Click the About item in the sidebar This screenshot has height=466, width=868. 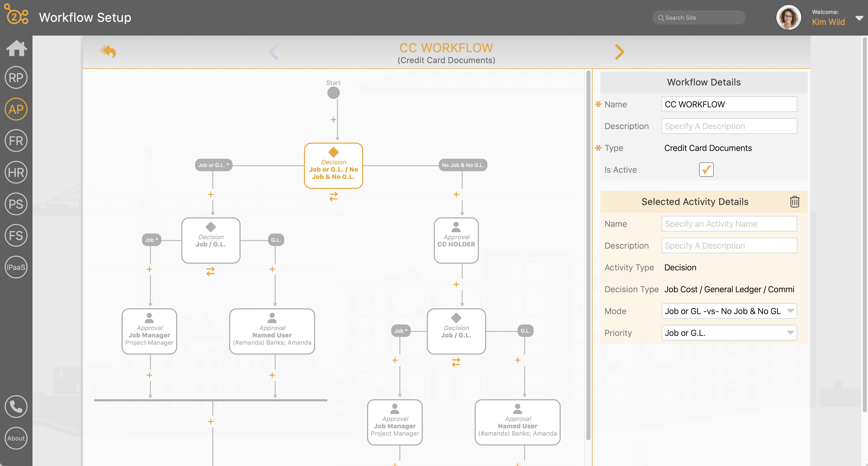(x=16, y=438)
